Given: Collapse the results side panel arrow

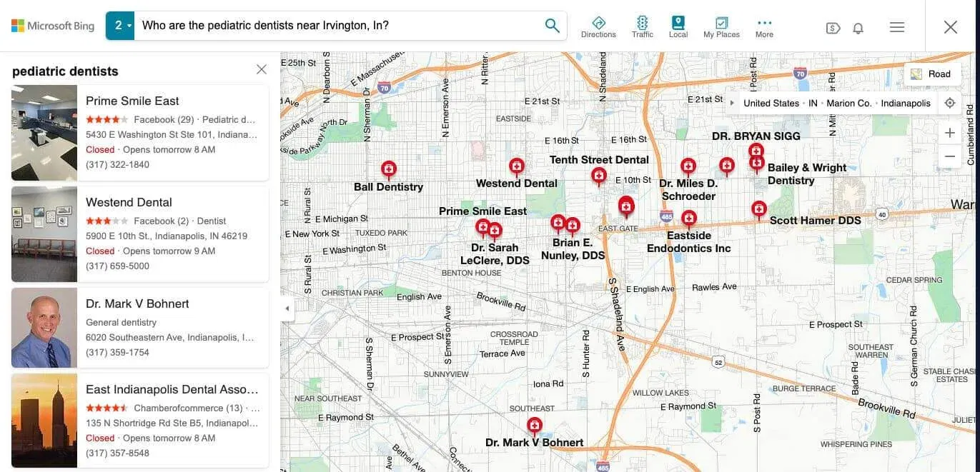Looking at the screenshot, I should [287, 308].
